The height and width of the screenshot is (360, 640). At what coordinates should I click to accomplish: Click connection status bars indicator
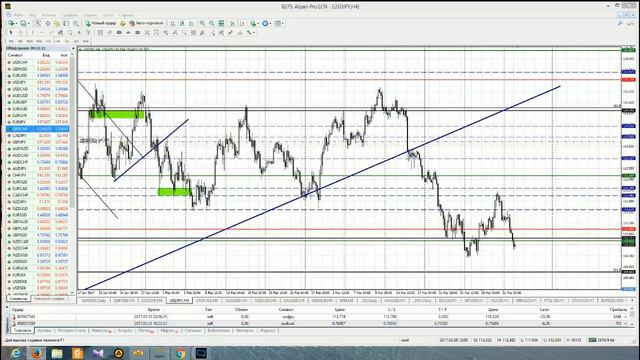point(593,340)
